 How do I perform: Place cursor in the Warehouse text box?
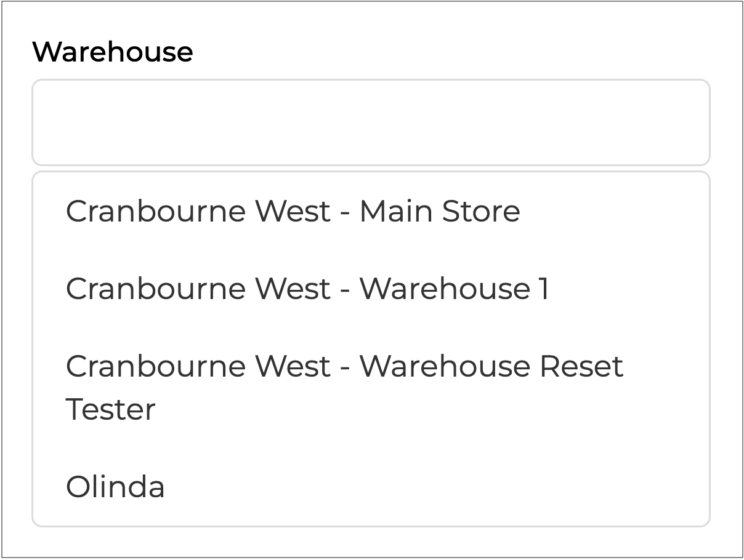point(371,122)
